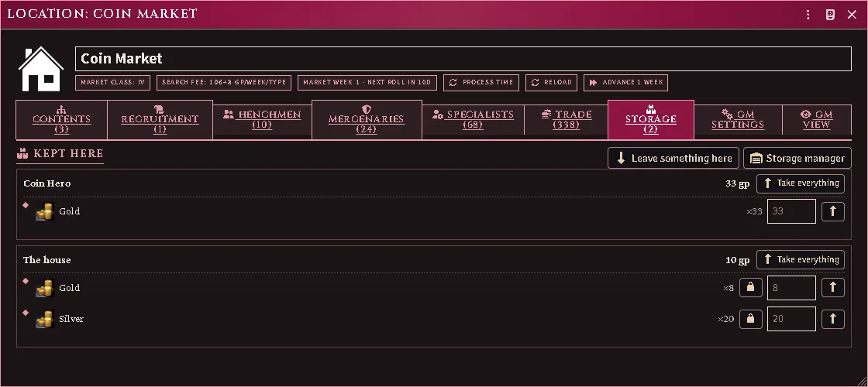Close the Coin Market window

pyautogui.click(x=852, y=15)
